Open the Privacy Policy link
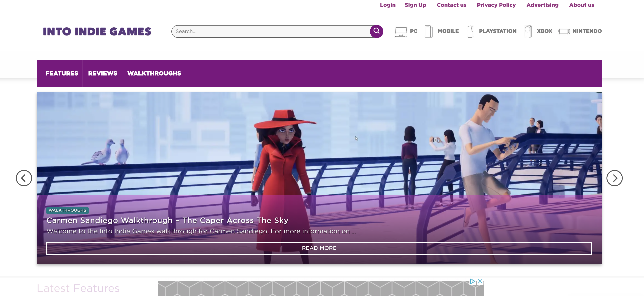Image resolution: width=644 pixels, height=296 pixels. pos(496,5)
